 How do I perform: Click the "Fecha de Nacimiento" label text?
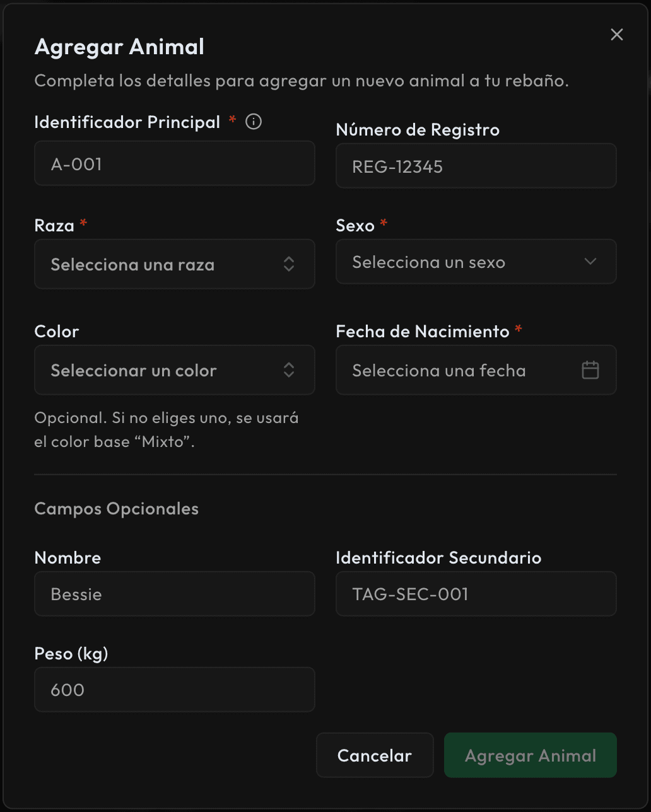tap(422, 331)
